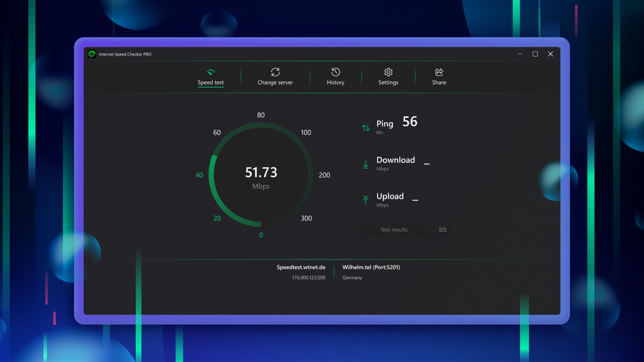644x362 pixels.
Task: Open the History clock icon
Action: click(336, 72)
